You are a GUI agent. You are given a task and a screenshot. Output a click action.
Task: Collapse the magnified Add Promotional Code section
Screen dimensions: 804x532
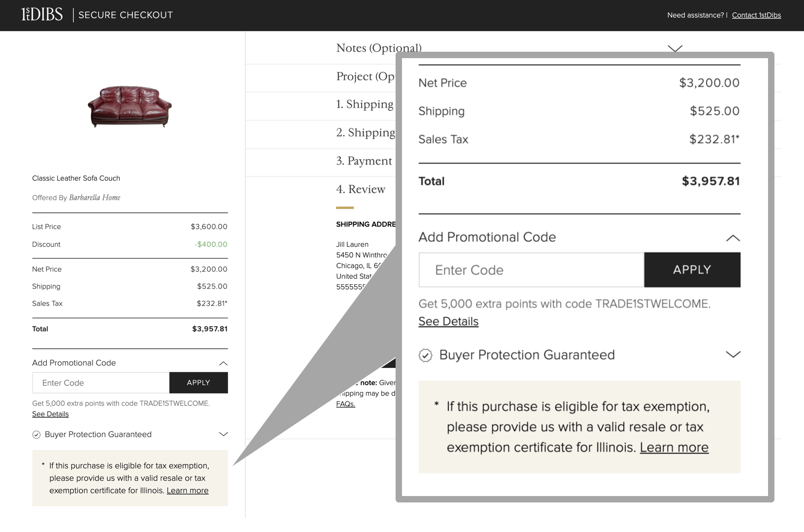(x=733, y=238)
